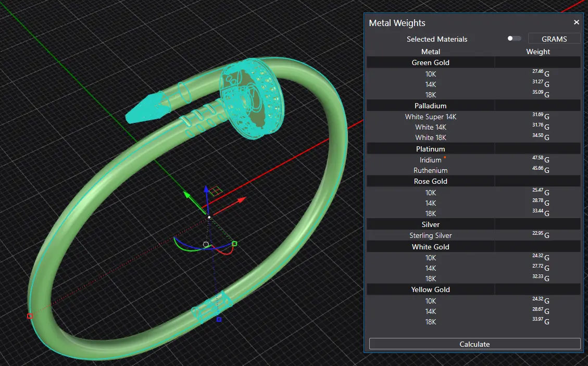The width and height of the screenshot is (588, 366).
Task: Click the orange planar move handle on gumball
Action: point(218,191)
